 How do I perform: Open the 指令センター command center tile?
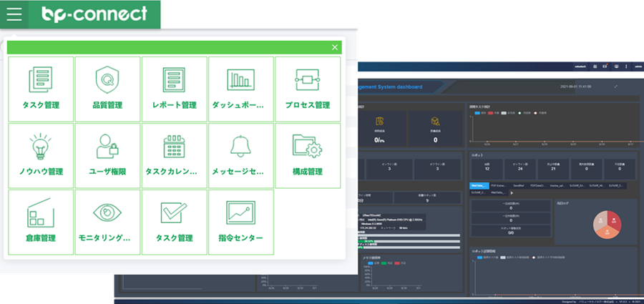[x=240, y=222]
